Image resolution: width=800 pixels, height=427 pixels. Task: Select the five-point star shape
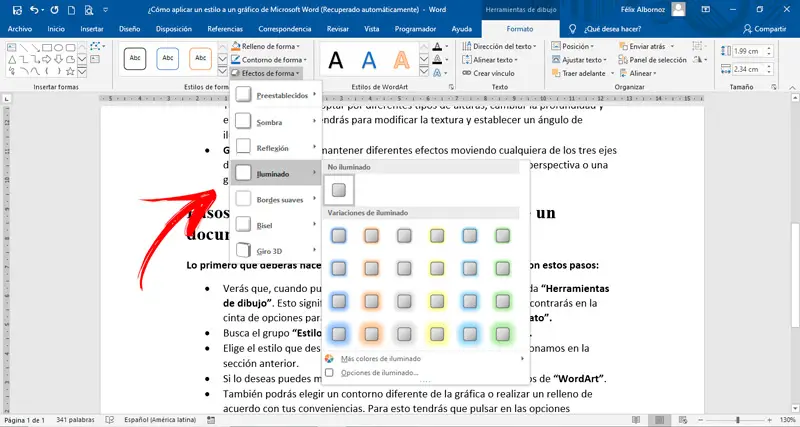(x=70, y=71)
